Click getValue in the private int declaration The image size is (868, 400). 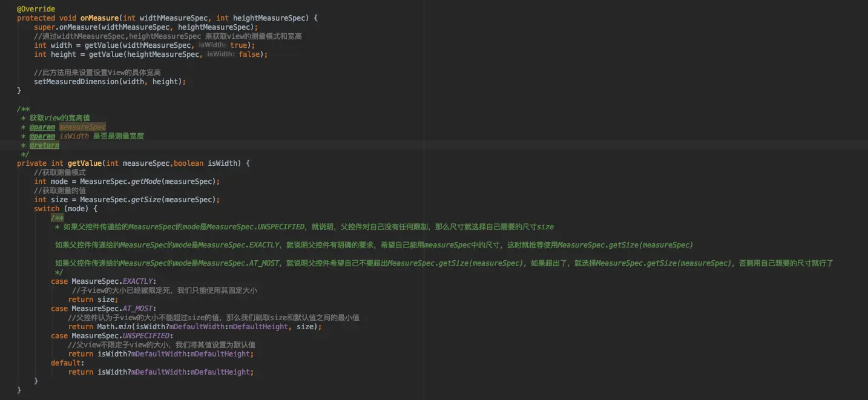(x=84, y=163)
